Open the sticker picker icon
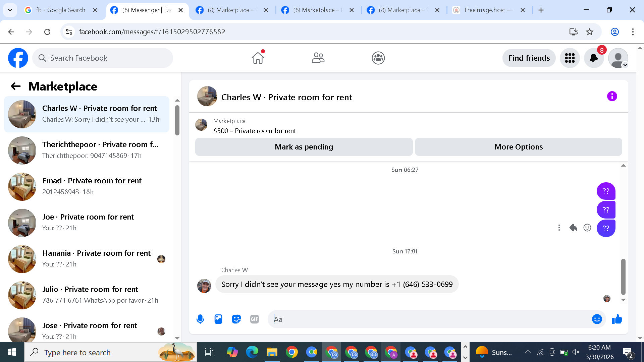This screenshot has height=362, width=644. (236, 319)
